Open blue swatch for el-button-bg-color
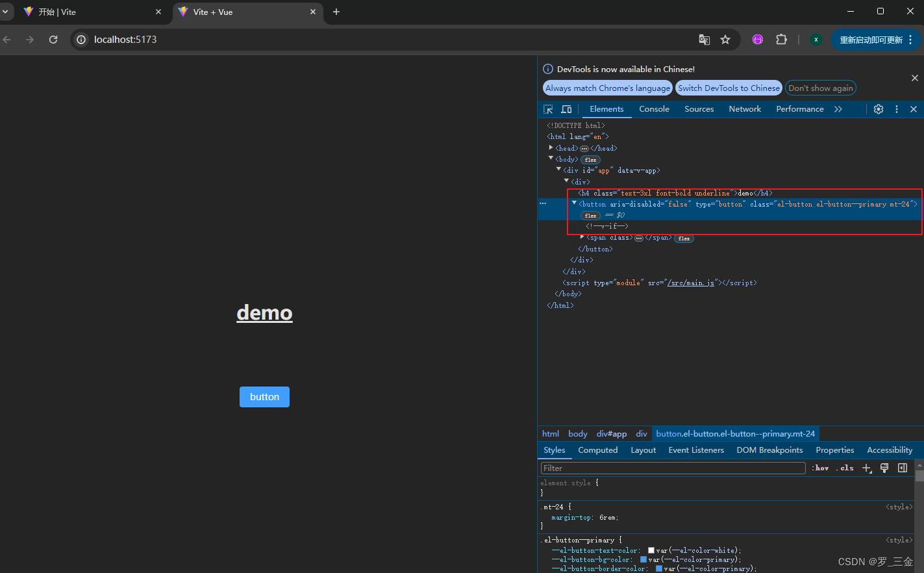The height and width of the screenshot is (573, 924). point(643,559)
